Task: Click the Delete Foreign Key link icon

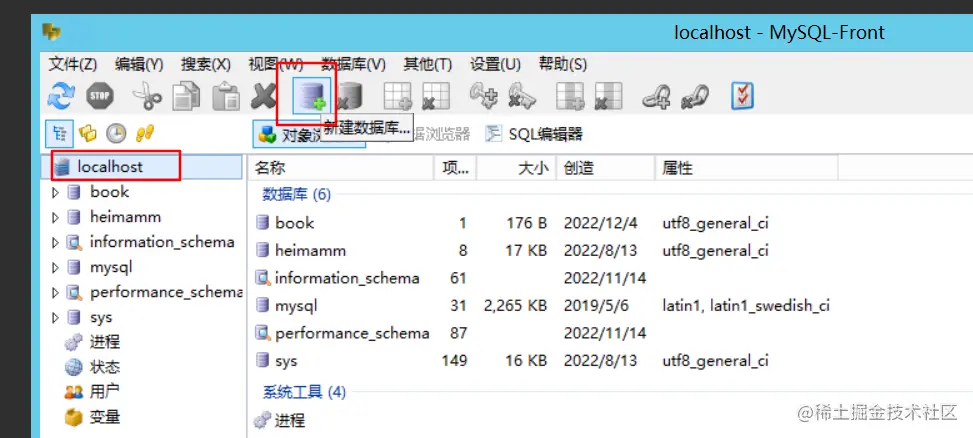Action: 695,96
